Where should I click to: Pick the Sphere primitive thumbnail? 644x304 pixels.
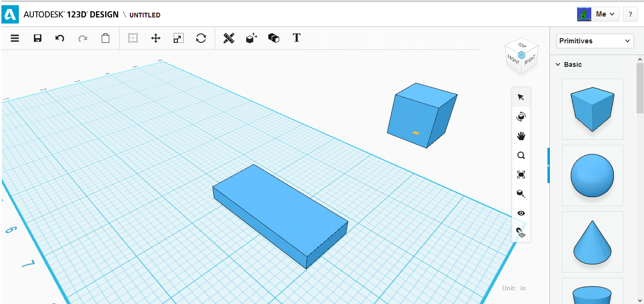coord(592,176)
